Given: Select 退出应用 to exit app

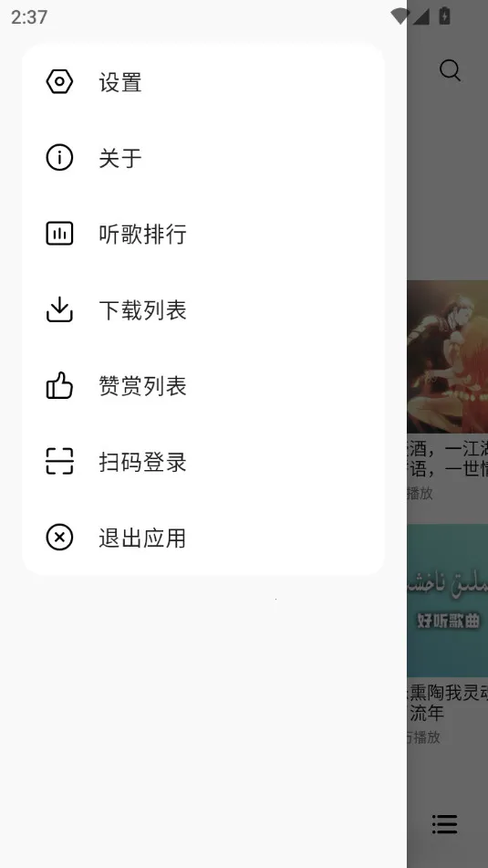Looking at the screenshot, I should pos(203,537).
